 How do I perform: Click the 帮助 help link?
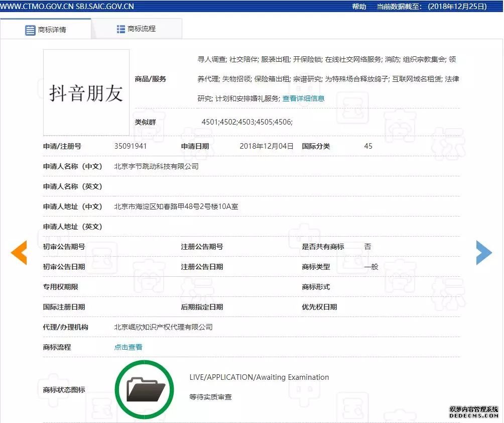tap(359, 7)
